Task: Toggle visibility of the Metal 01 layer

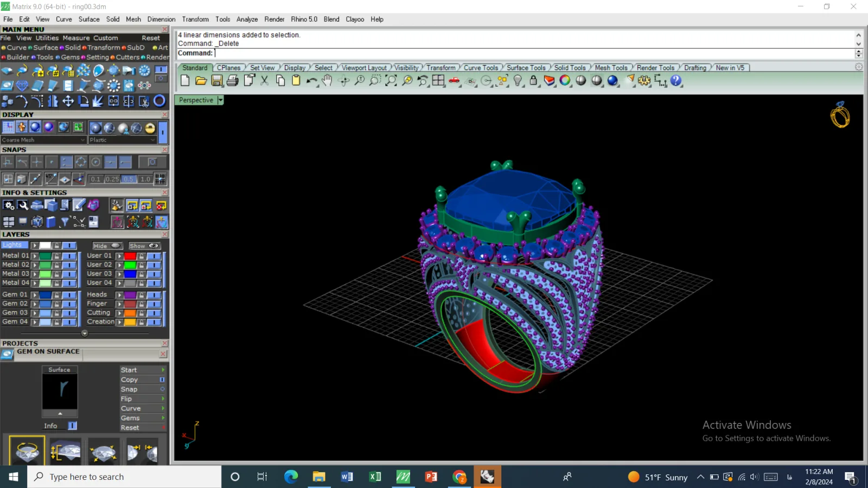Action: pyautogui.click(x=69, y=256)
